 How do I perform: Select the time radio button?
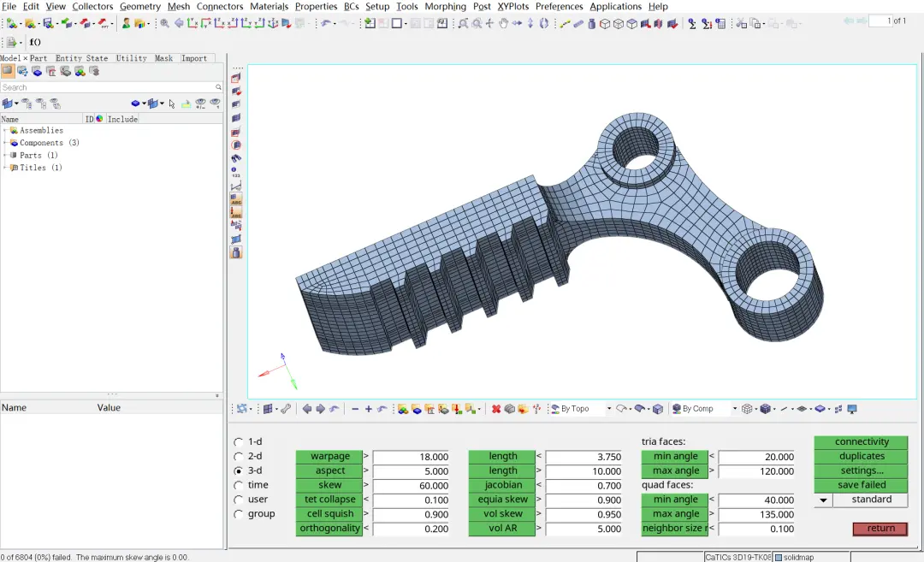(238, 485)
